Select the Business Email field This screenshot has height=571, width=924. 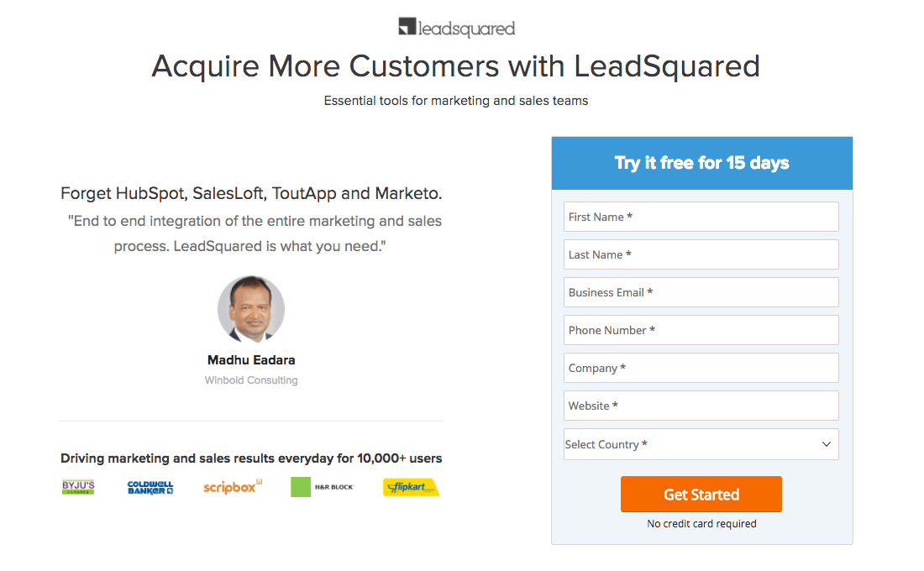701,291
